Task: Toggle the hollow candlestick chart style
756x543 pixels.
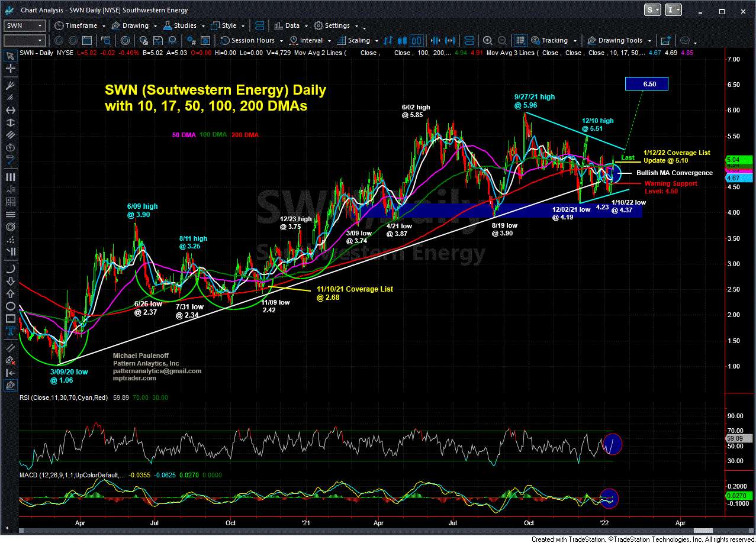Action: tap(416, 40)
